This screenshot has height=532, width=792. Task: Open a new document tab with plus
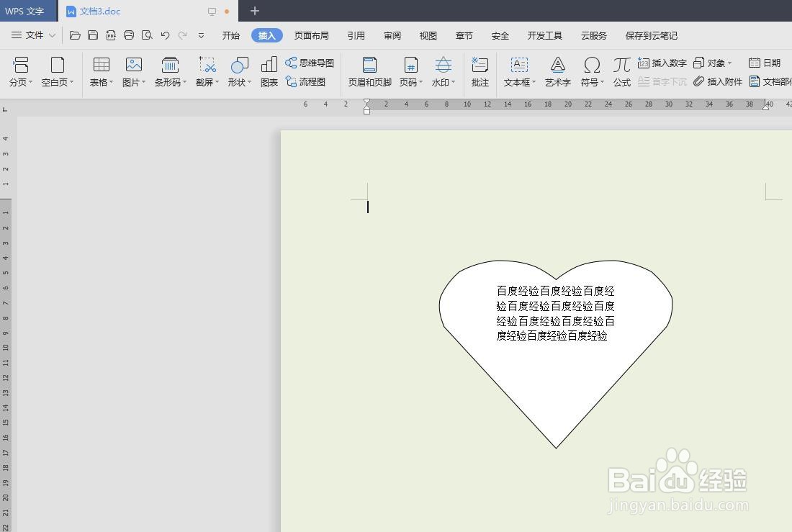255,11
